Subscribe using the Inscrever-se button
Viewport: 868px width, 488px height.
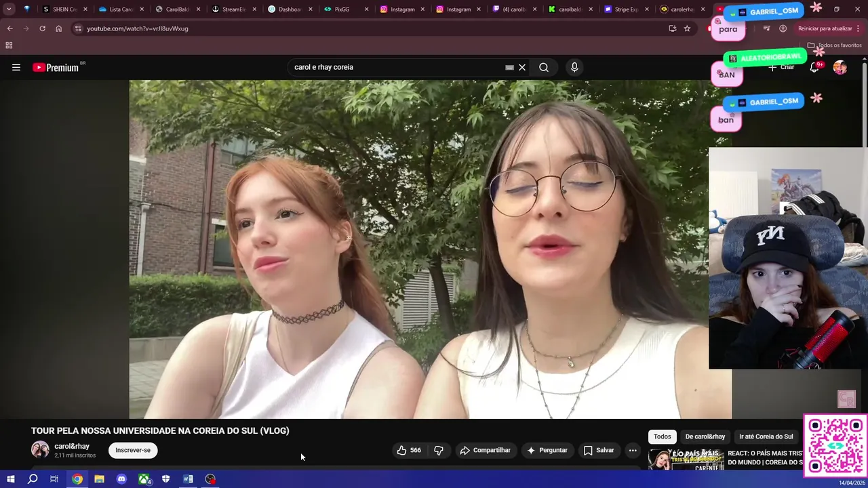pyautogui.click(x=133, y=450)
